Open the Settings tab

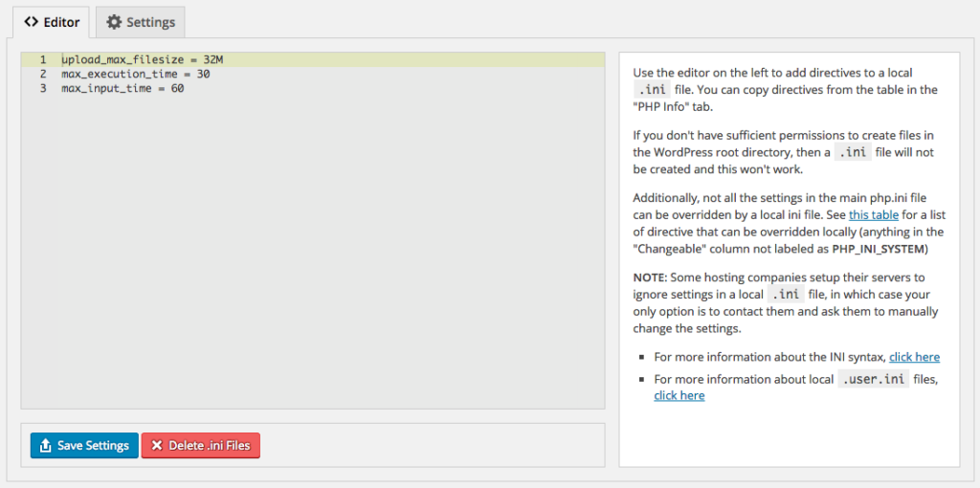pyautogui.click(x=140, y=22)
